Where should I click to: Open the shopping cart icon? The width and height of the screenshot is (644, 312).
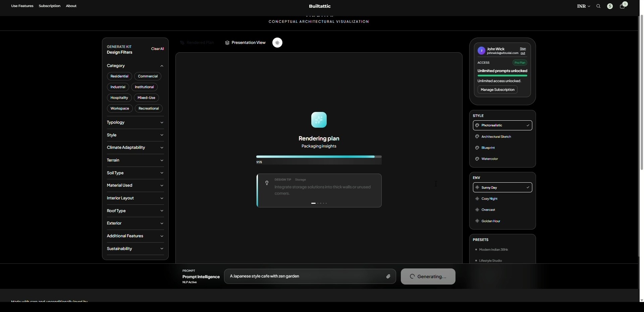622,6
